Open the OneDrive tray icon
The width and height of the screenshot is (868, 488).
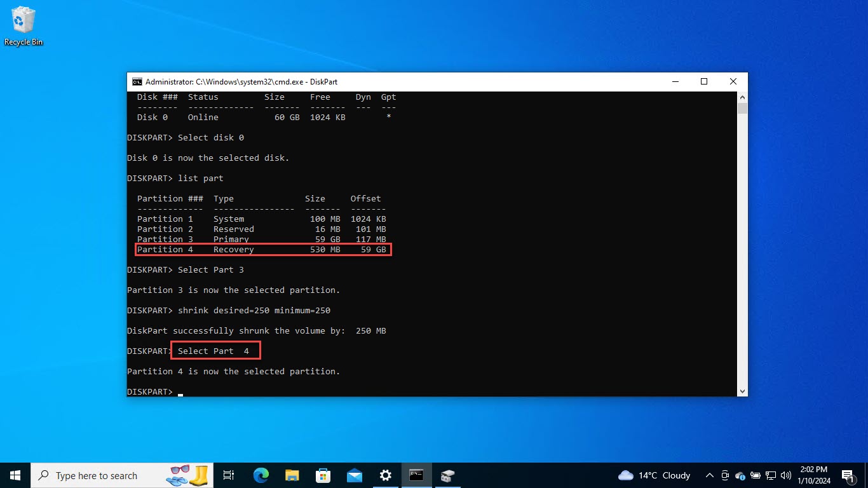740,475
